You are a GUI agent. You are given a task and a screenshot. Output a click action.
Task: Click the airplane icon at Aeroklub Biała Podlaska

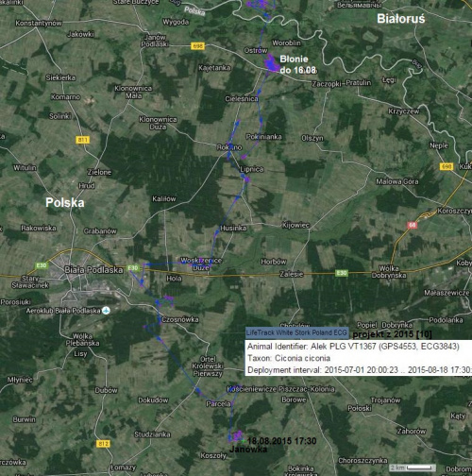tap(107, 311)
